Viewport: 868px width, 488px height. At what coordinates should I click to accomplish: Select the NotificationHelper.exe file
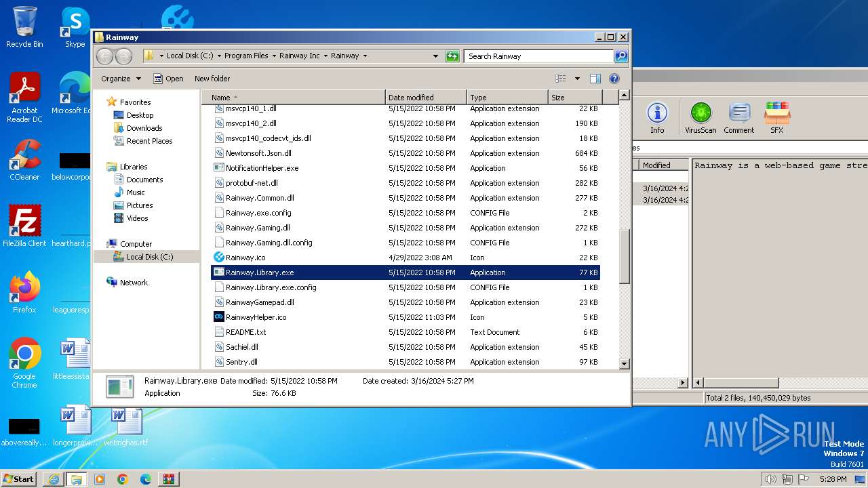(x=262, y=168)
